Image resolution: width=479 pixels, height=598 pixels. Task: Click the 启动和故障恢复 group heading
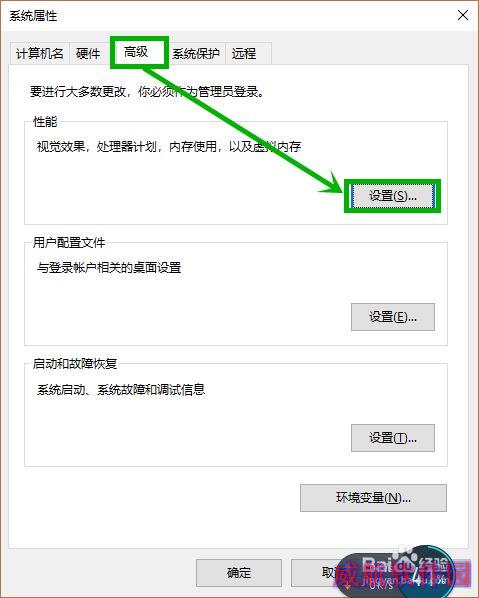click(x=75, y=363)
